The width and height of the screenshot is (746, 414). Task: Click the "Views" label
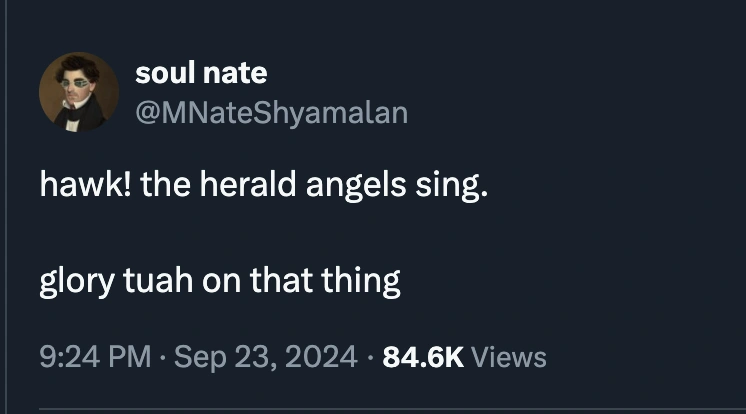coord(507,356)
